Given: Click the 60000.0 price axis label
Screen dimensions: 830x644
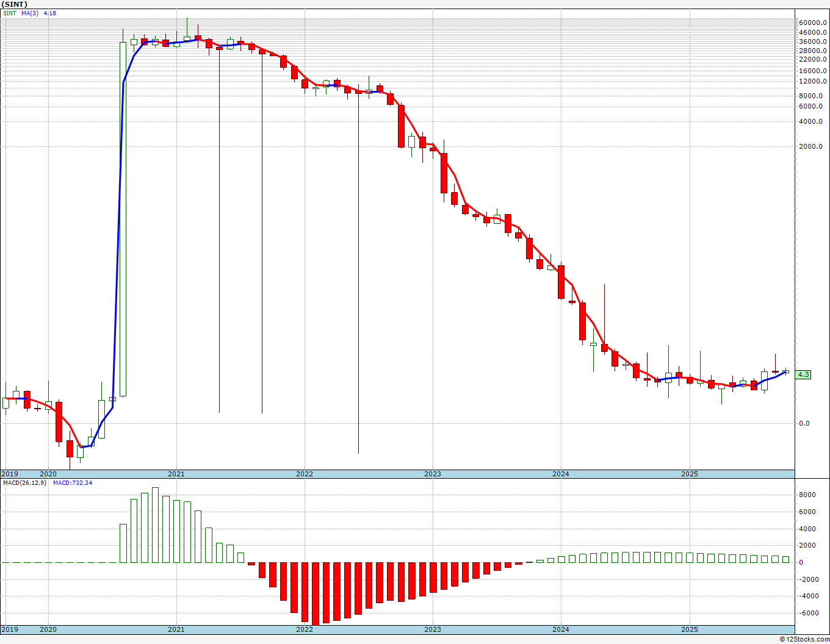Looking at the screenshot, I should (x=812, y=23).
